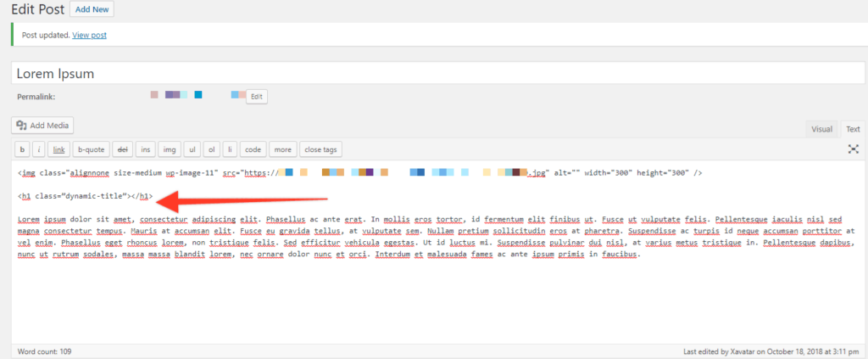Click the Add New post button
The width and height of the screenshot is (868, 359).
pyautogui.click(x=92, y=9)
